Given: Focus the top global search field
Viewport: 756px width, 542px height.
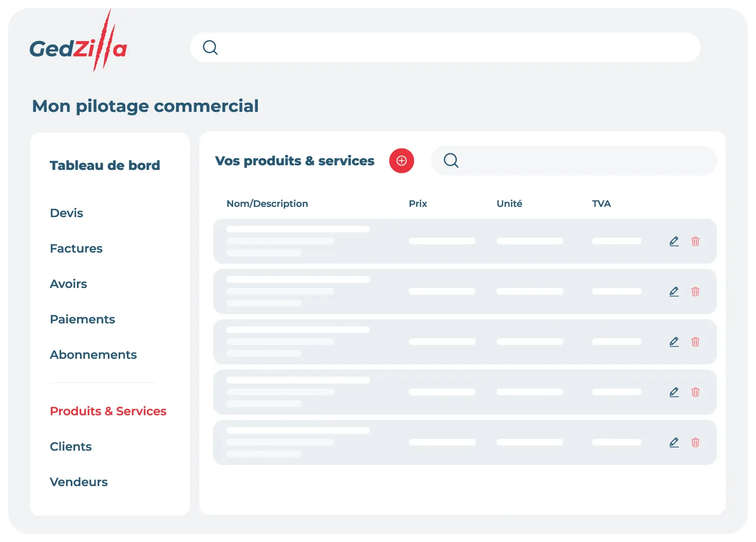Looking at the screenshot, I should [x=445, y=48].
